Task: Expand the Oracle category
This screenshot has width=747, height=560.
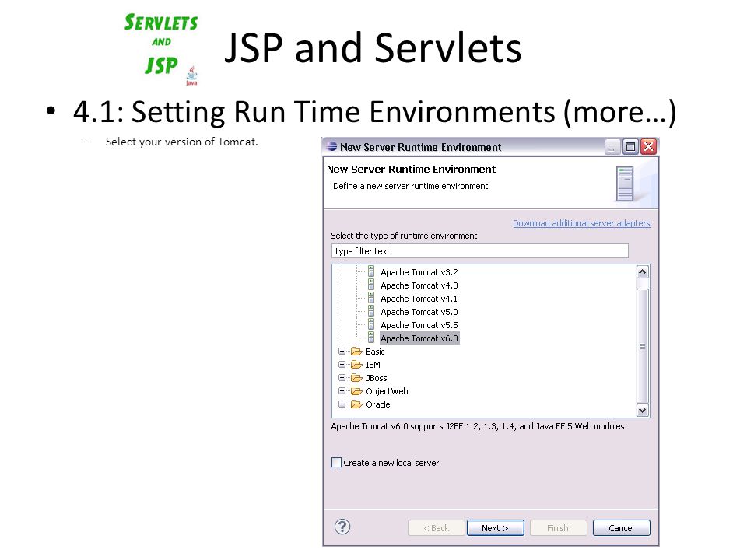Action: tap(342, 404)
